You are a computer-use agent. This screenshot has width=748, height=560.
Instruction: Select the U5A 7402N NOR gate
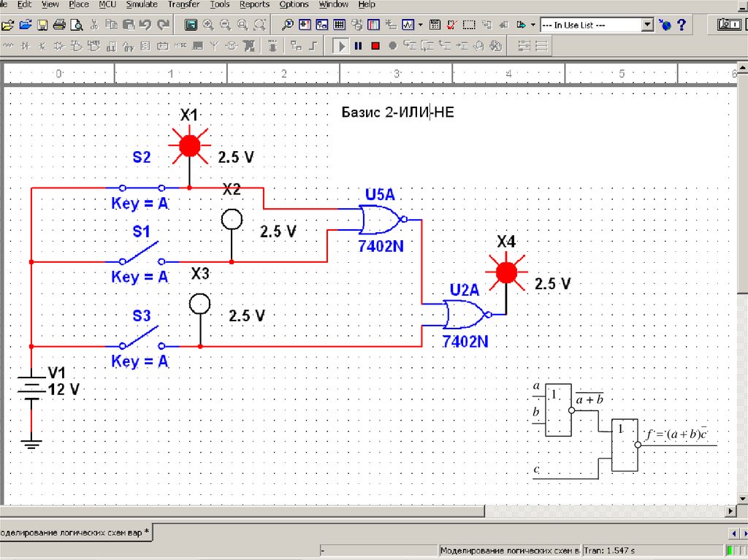point(381,219)
